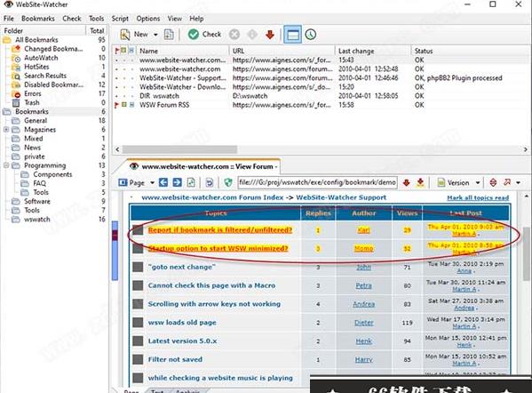Select the All Bookmarks folder

tap(36, 40)
